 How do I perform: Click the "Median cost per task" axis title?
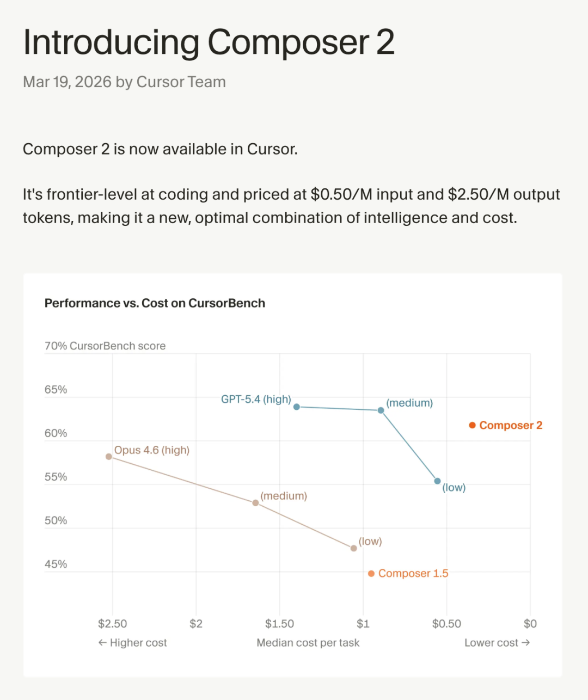308,643
